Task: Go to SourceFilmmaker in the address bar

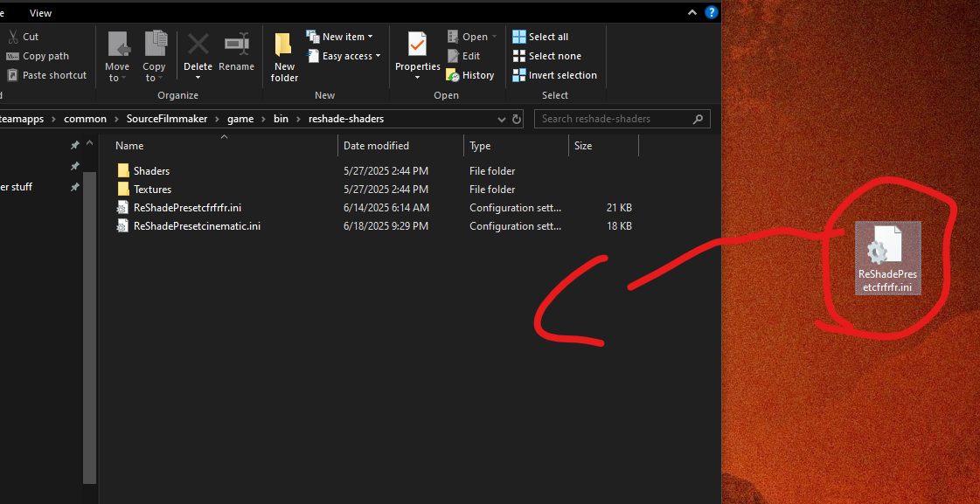Action: pyautogui.click(x=167, y=119)
